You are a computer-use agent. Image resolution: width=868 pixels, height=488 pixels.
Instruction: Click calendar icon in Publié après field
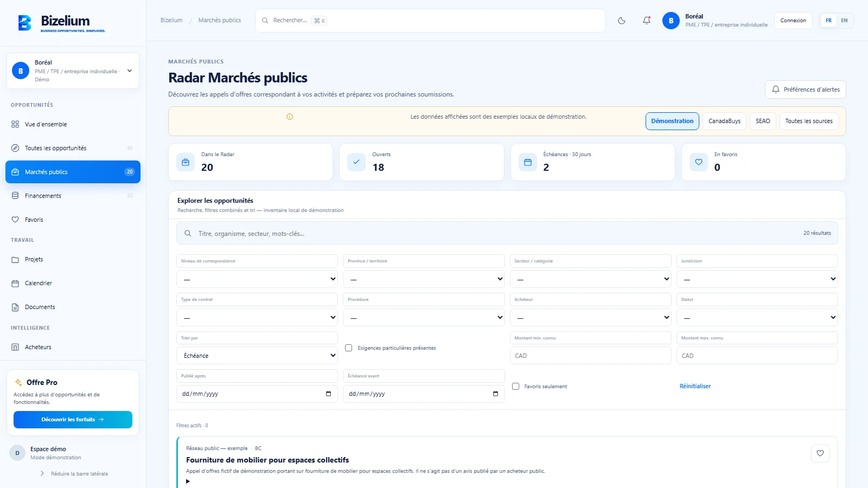(328, 394)
